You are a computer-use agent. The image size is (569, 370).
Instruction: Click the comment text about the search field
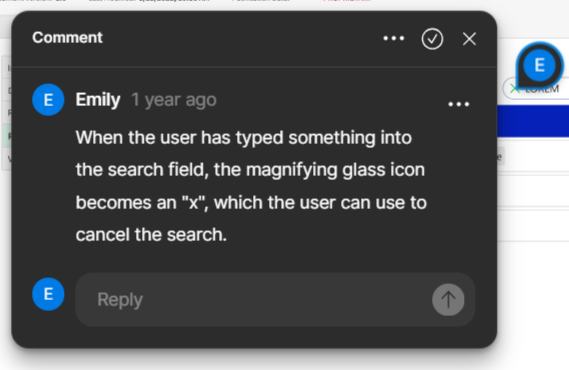251,186
